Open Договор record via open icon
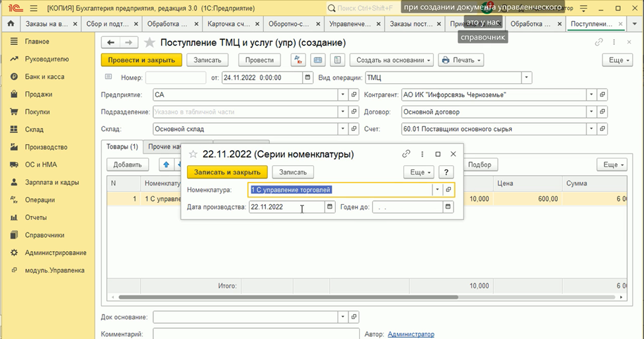 pos(602,112)
